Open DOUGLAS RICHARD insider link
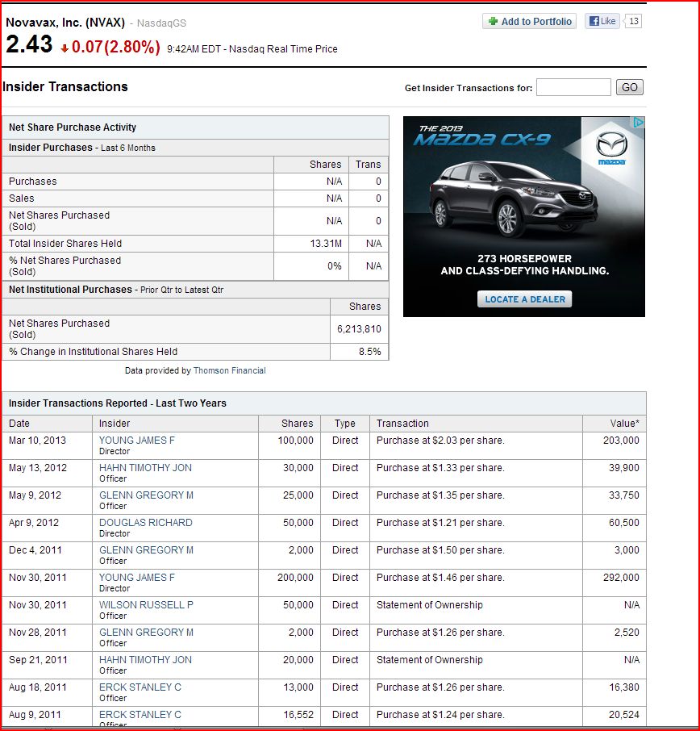Image resolution: width=700 pixels, height=731 pixels. click(x=145, y=523)
